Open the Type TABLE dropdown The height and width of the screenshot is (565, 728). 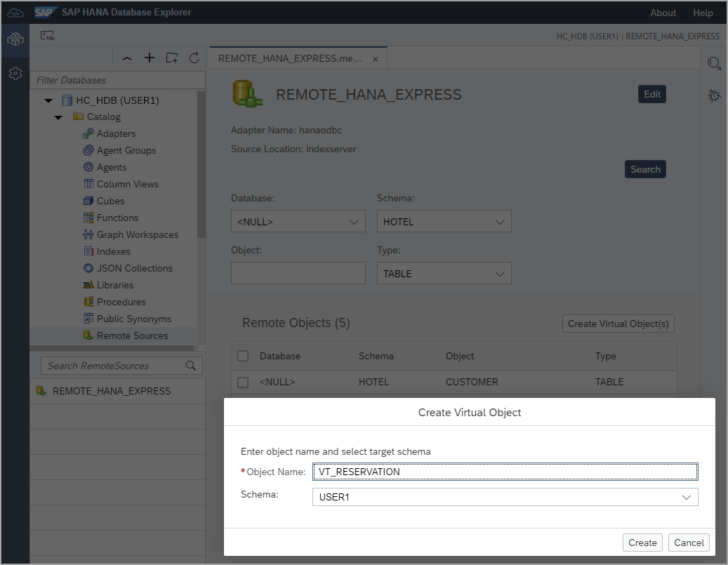(444, 274)
